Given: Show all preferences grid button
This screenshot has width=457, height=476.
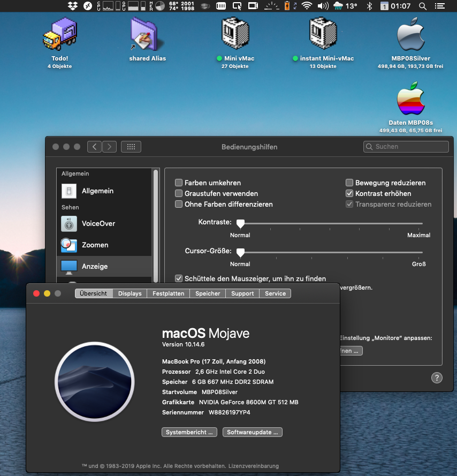Looking at the screenshot, I should (x=131, y=147).
